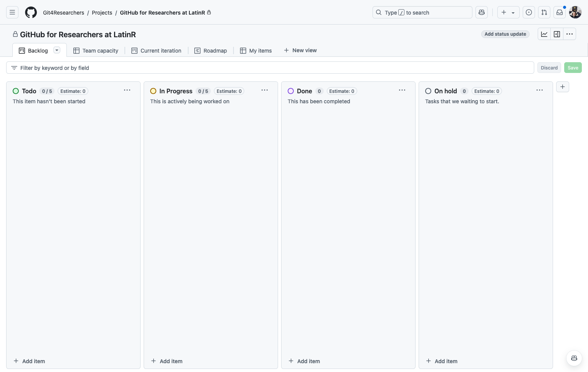
Task: Open project insights chart icon
Action: coord(544,34)
